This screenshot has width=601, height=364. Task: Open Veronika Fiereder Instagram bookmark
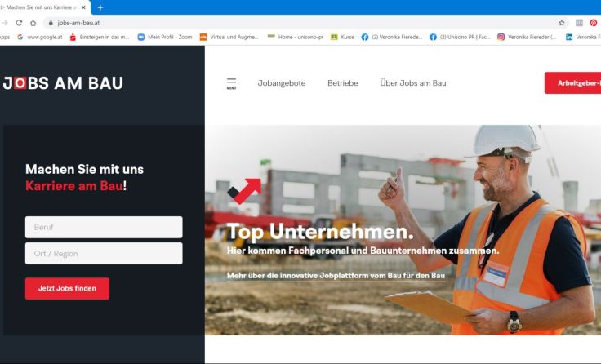(x=527, y=38)
